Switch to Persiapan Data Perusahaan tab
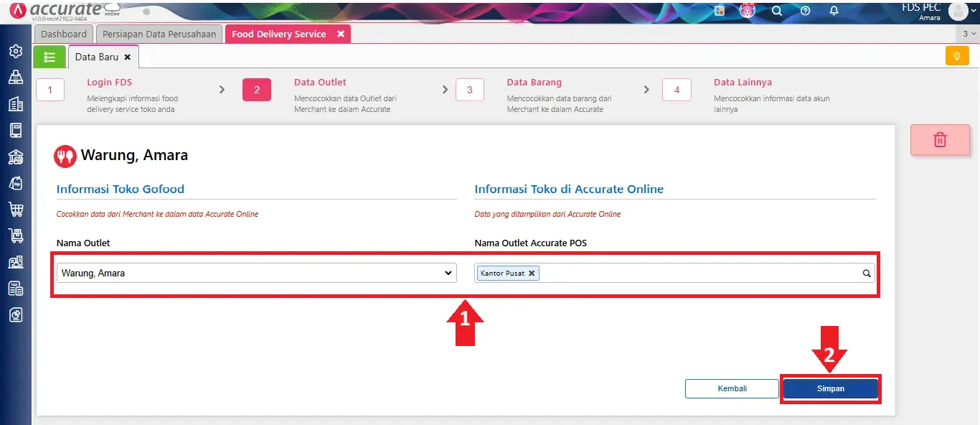Screen dimensions: 980x425 159,34
